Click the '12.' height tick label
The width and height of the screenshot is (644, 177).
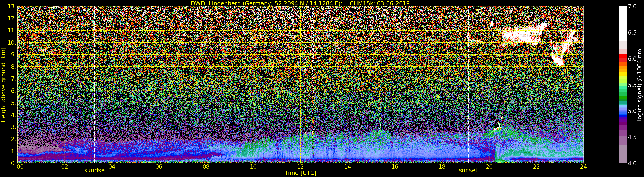[x=12, y=18]
